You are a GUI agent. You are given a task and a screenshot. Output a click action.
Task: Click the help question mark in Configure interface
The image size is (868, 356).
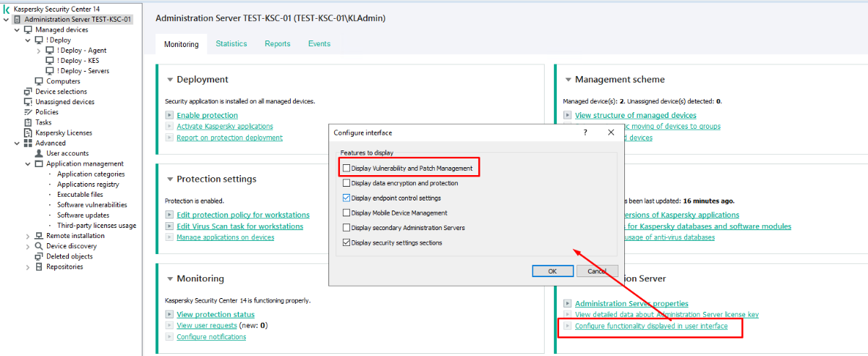click(x=585, y=132)
